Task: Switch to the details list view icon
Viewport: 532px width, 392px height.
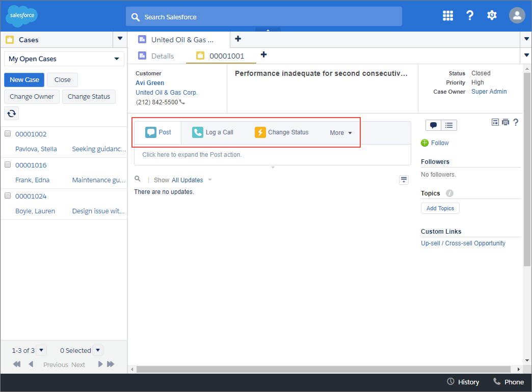Action: [x=449, y=125]
